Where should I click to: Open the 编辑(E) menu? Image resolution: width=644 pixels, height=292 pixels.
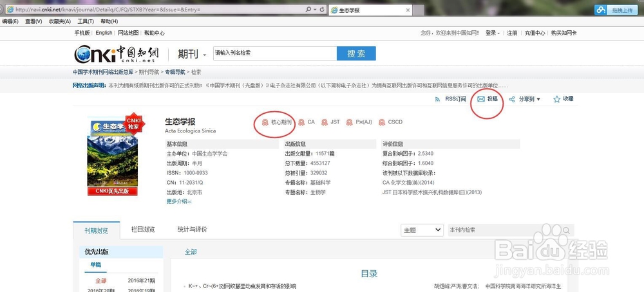pyautogui.click(x=10, y=21)
